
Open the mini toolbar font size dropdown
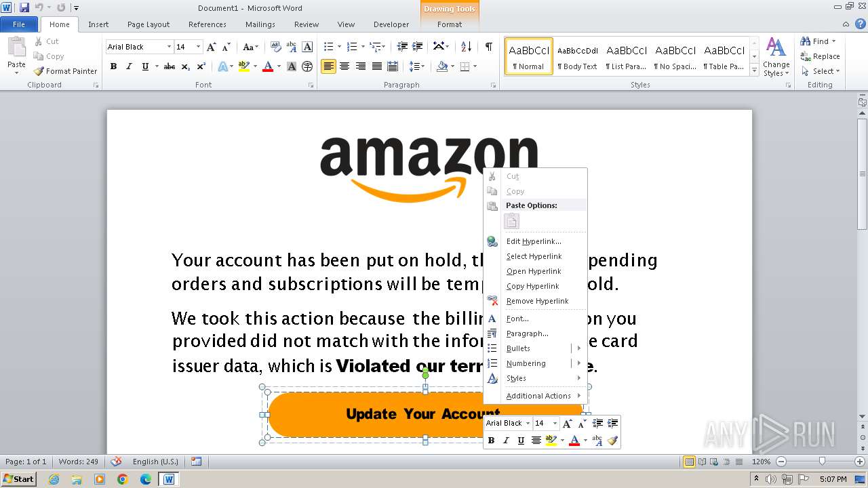tap(554, 423)
